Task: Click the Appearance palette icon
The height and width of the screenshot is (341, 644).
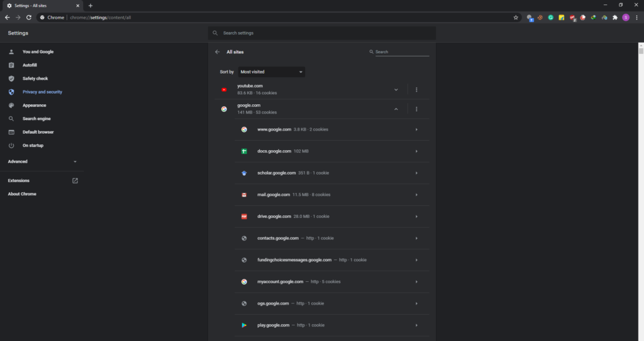Action: click(x=11, y=106)
